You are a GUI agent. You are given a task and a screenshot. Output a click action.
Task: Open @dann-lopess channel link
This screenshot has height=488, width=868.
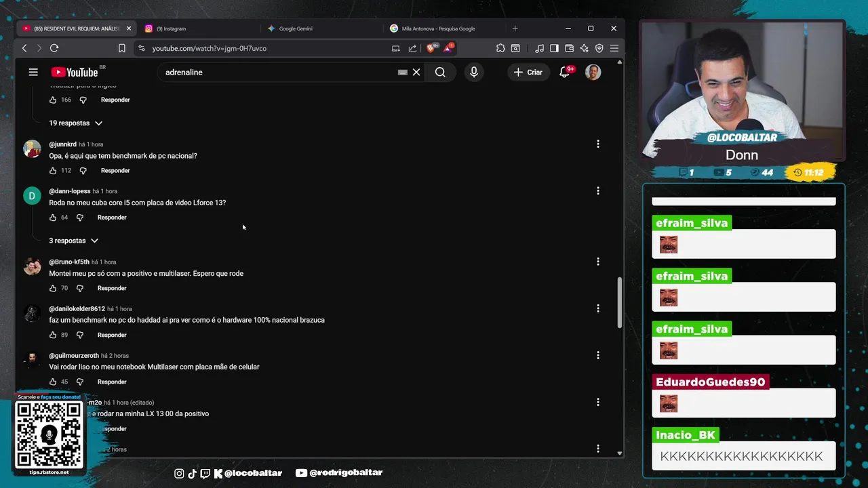click(70, 191)
